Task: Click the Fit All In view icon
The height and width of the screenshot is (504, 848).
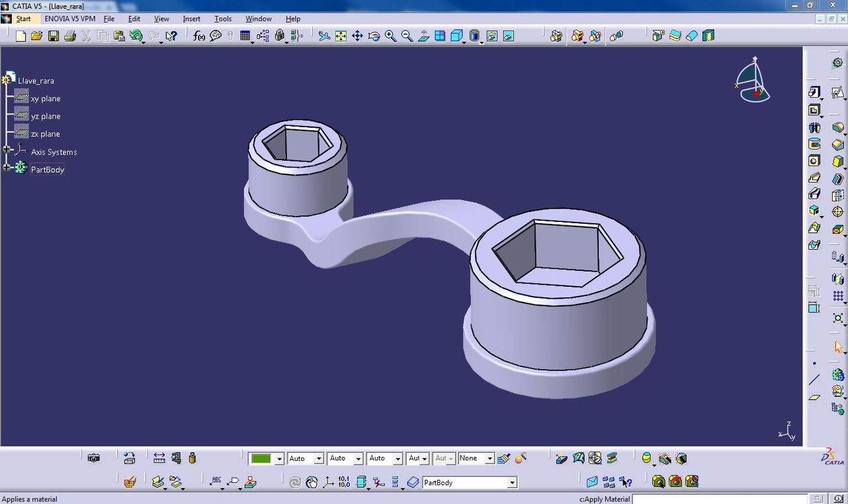Action: coord(341,36)
